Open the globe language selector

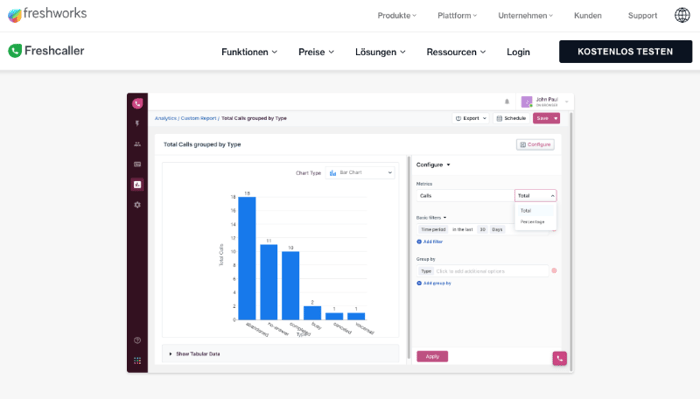click(682, 15)
